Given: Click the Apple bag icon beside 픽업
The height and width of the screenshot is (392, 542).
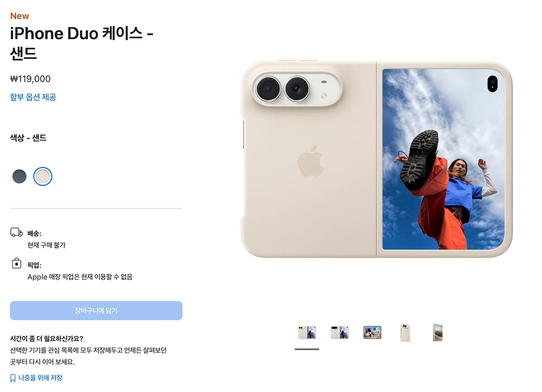Looking at the screenshot, I should pyautogui.click(x=17, y=263).
